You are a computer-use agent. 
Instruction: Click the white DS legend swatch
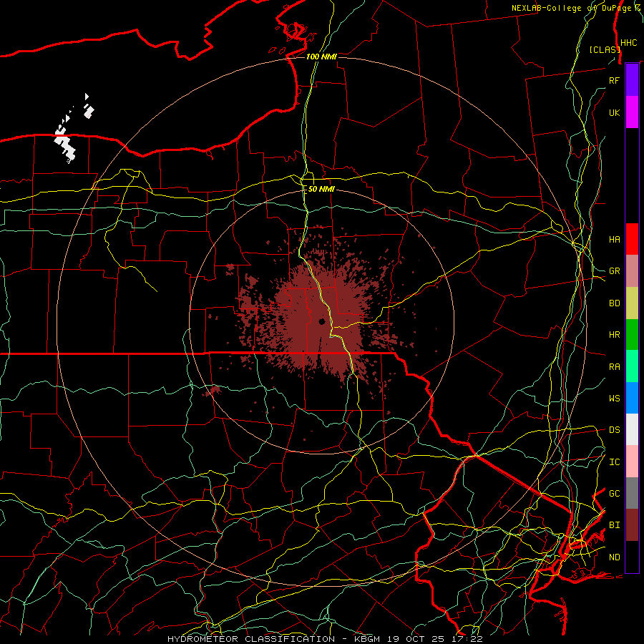point(632,429)
